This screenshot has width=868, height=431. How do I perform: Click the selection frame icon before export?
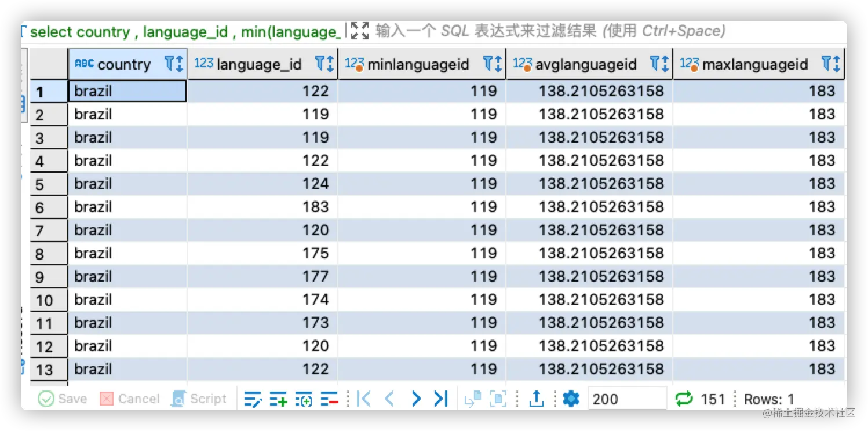(x=498, y=399)
